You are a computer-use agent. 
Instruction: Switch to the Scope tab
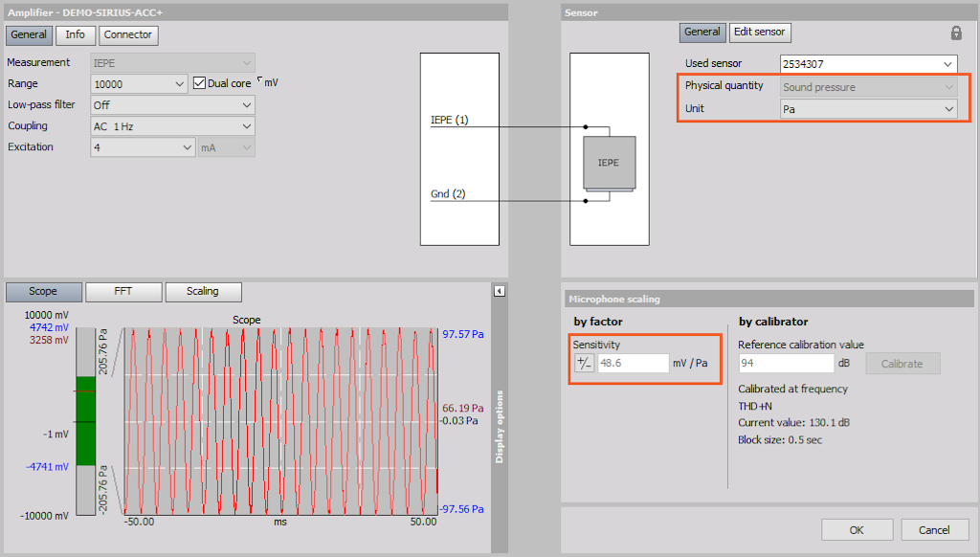[x=43, y=291]
